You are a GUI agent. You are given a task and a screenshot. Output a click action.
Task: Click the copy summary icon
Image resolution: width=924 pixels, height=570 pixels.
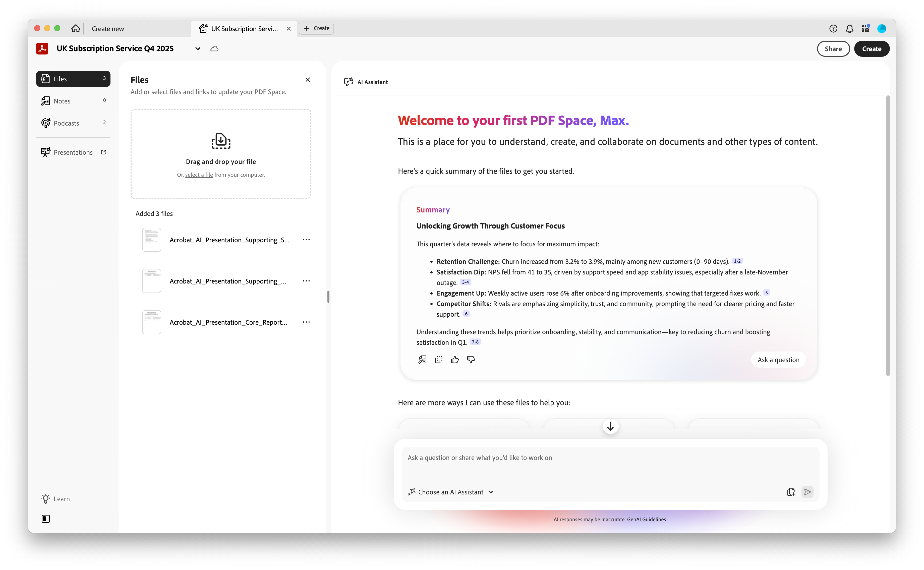click(x=438, y=360)
